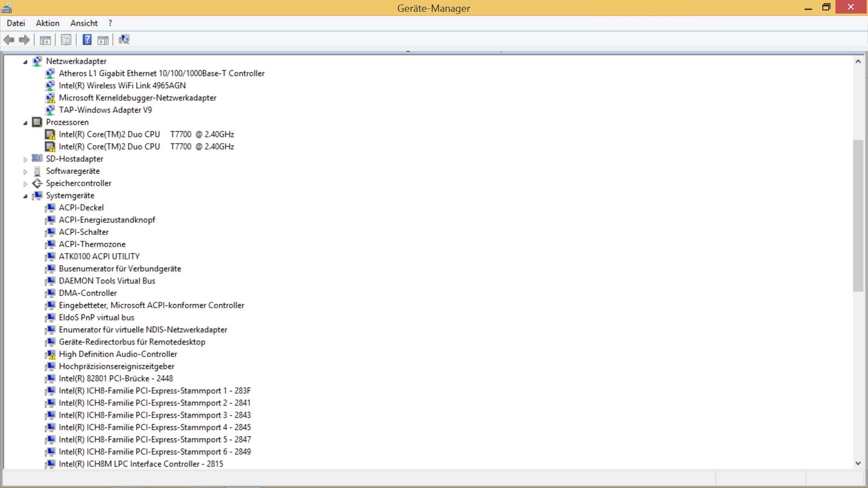
Task: Select ACPI-Energiezustandknopf
Action: click(x=107, y=220)
